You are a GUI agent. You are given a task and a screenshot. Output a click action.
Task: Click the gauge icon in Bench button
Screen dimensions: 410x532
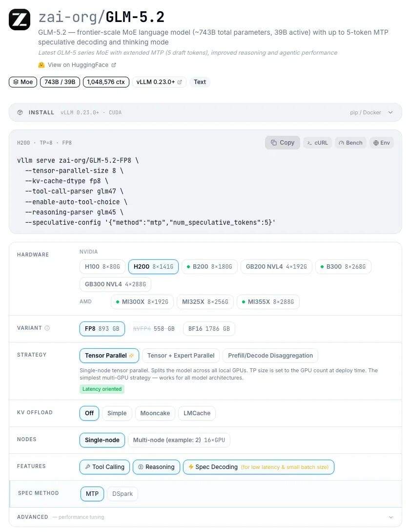[342, 143]
